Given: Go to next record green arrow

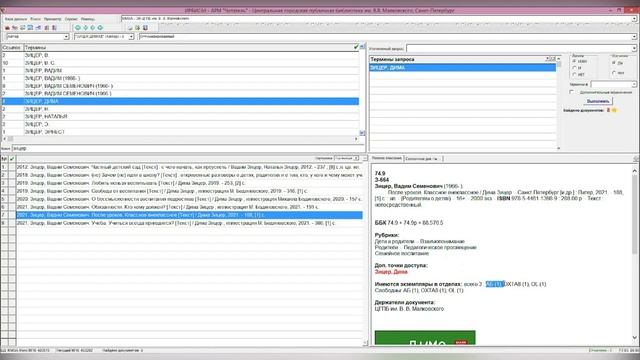Looking at the screenshot, I should 93,28.
